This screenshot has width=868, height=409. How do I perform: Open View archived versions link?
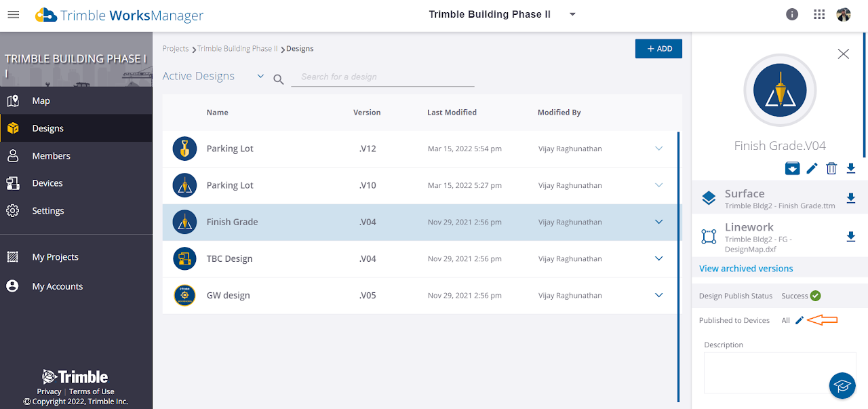[x=746, y=269]
